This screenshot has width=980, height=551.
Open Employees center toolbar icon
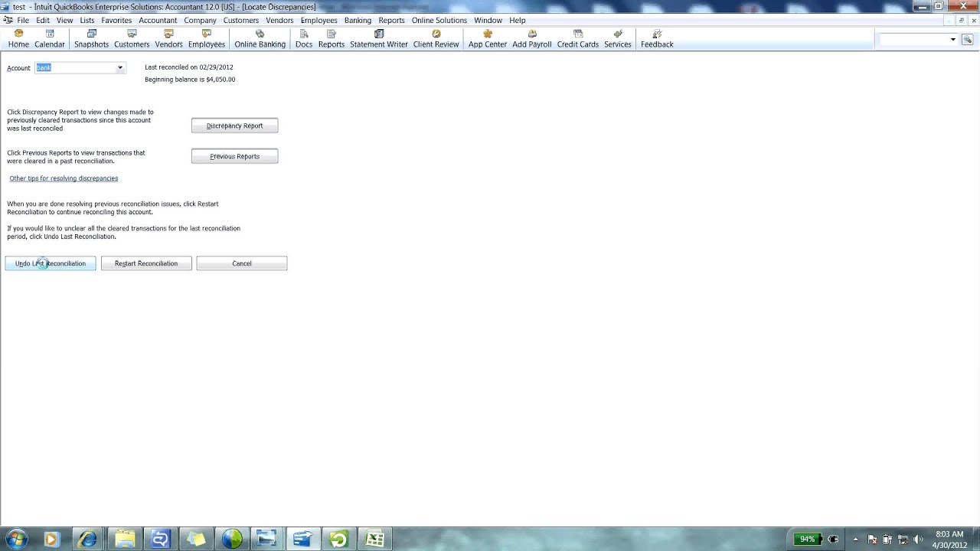pyautogui.click(x=207, y=39)
